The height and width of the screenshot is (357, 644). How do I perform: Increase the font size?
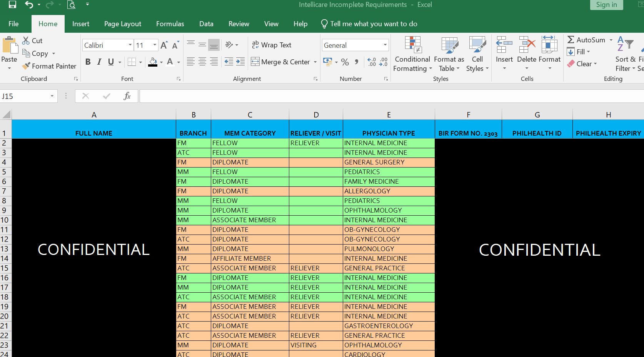point(164,45)
